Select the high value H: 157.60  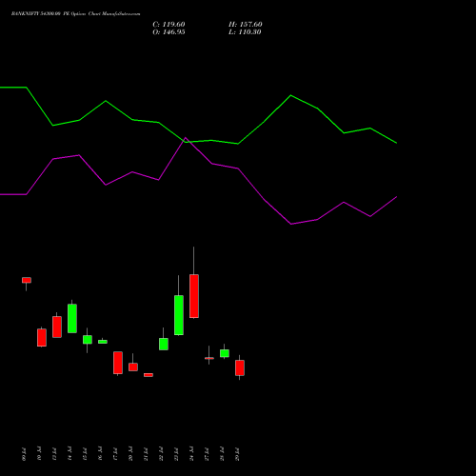point(246,25)
